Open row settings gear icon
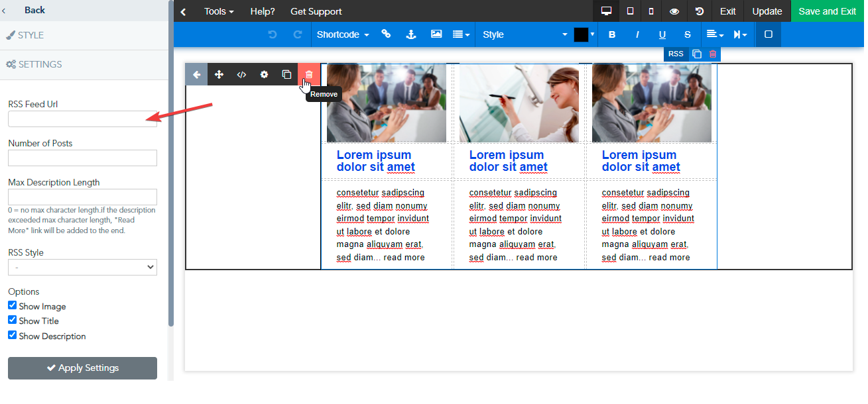Screen dimensions: 868x404 click(x=264, y=75)
